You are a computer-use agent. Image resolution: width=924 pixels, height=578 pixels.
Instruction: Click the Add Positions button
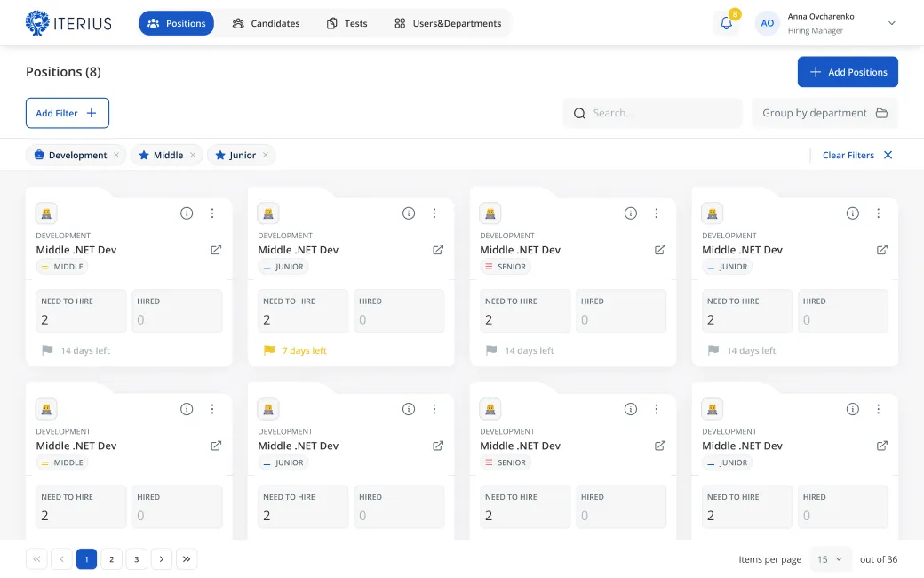pyautogui.click(x=848, y=72)
